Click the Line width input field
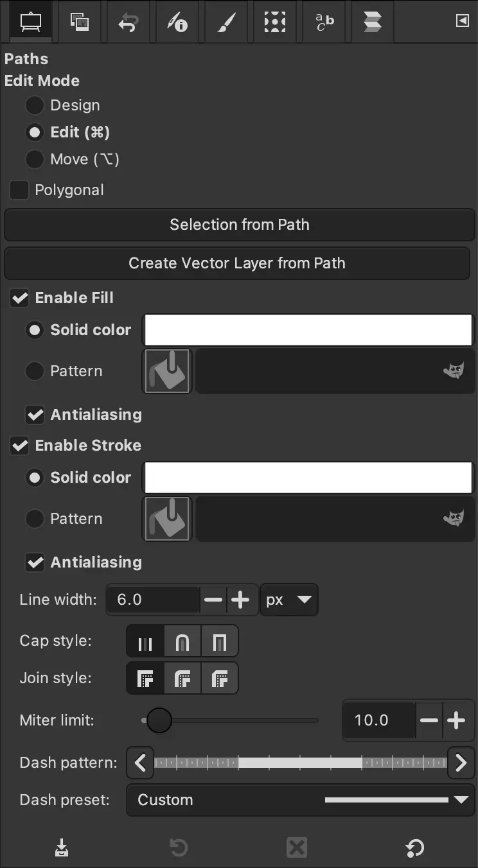The image size is (478, 868). (153, 600)
